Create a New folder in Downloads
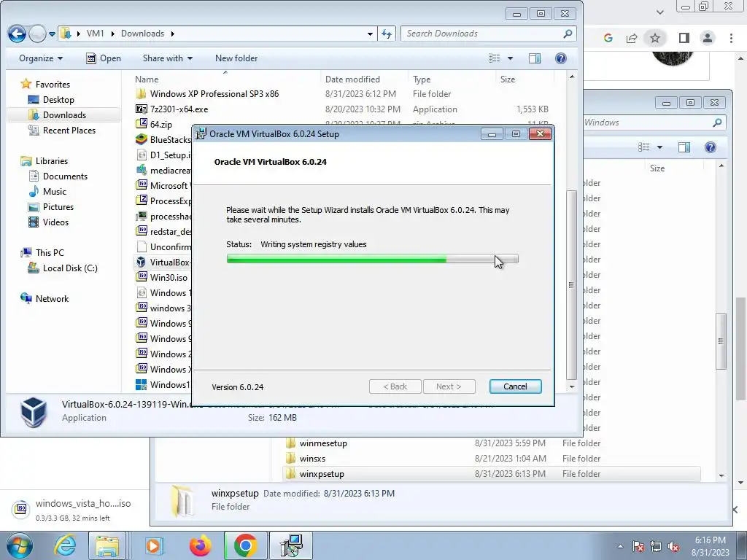747x560 pixels. click(x=236, y=58)
